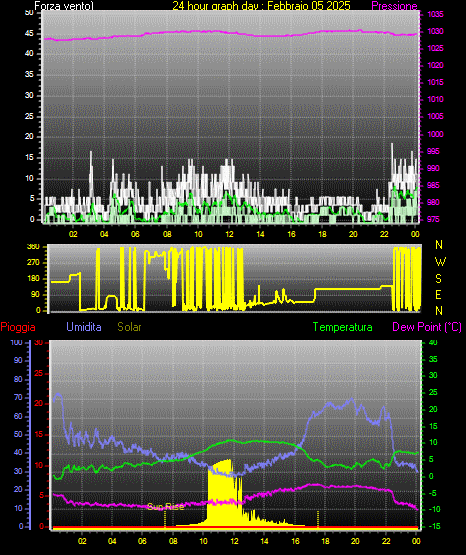Click the 24 hour graph date title

[x=261, y=5]
